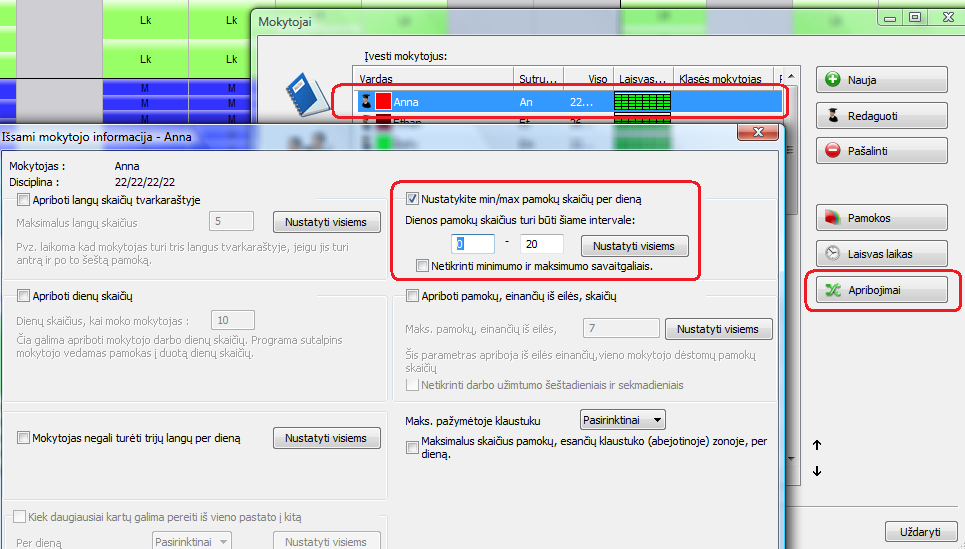Screen dimensions: 965x549
Task: Click the red minus icon on Pašalinti
Action: pyautogui.click(x=833, y=151)
